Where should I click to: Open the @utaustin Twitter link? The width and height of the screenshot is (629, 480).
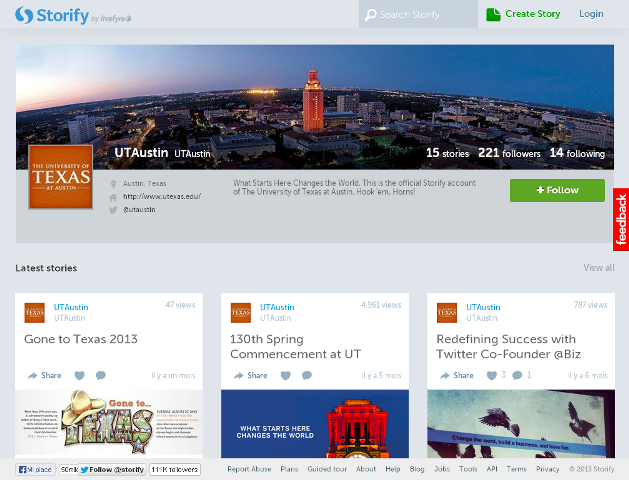pyautogui.click(x=139, y=210)
